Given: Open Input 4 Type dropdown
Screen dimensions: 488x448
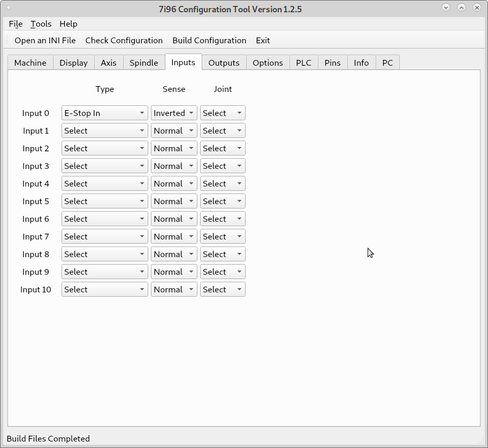Looking at the screenshot, I should pos(104,183).
